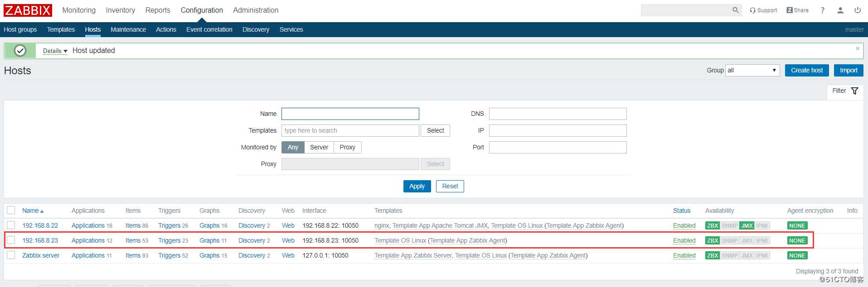Click NONE encryption badge for 192.168.8.22
Screen dimensions: 868x287
click(x=797, y=225)
